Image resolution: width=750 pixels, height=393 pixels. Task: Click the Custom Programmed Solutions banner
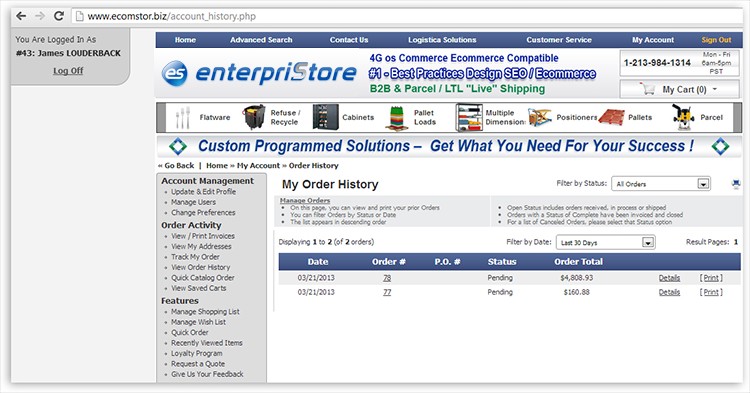click(x=449, y=146)
